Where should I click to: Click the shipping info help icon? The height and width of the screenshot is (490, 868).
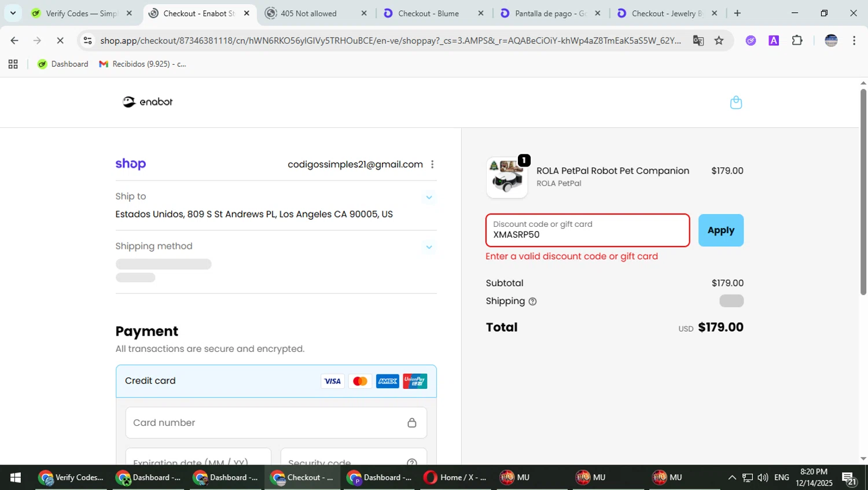[532, 301]
